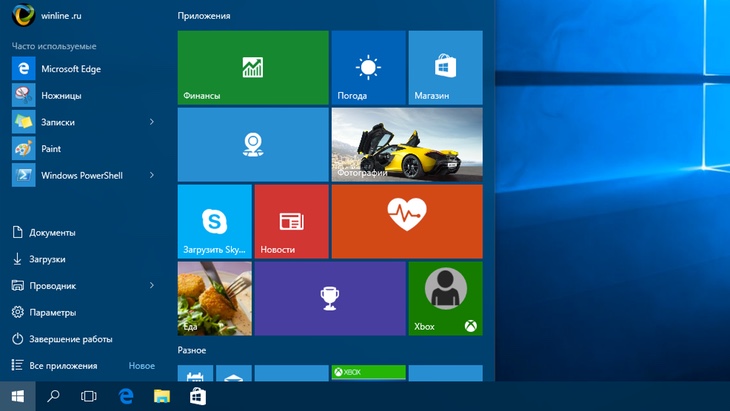Open the Health tile with heart icon
The height and width of the screenshot is (411, 730).
pyautogui.click(x=406, y=221)
